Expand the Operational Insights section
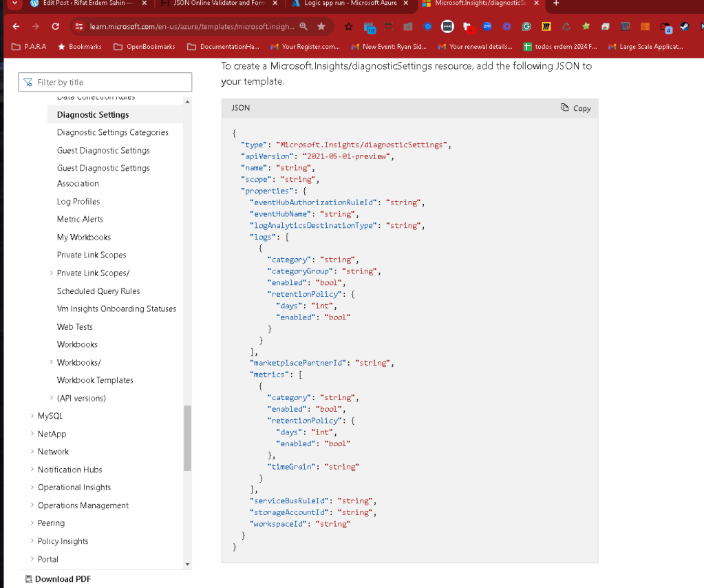The image size is (704, 588). pyautogui.click(x=32, y=487)
